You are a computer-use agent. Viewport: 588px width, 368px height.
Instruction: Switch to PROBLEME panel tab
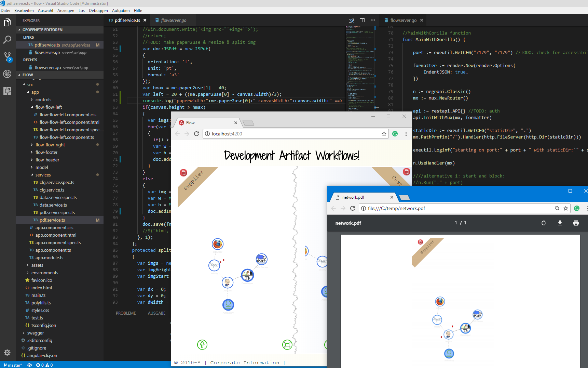126,313
